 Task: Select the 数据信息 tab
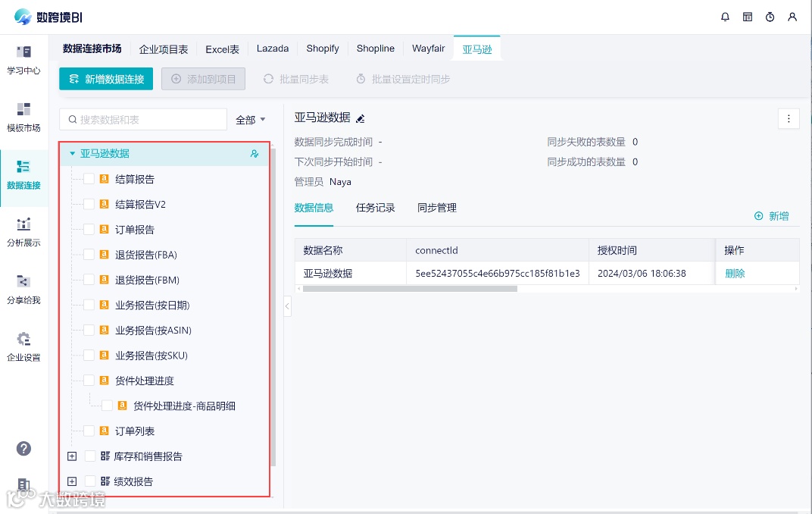[x=314, y=208]
